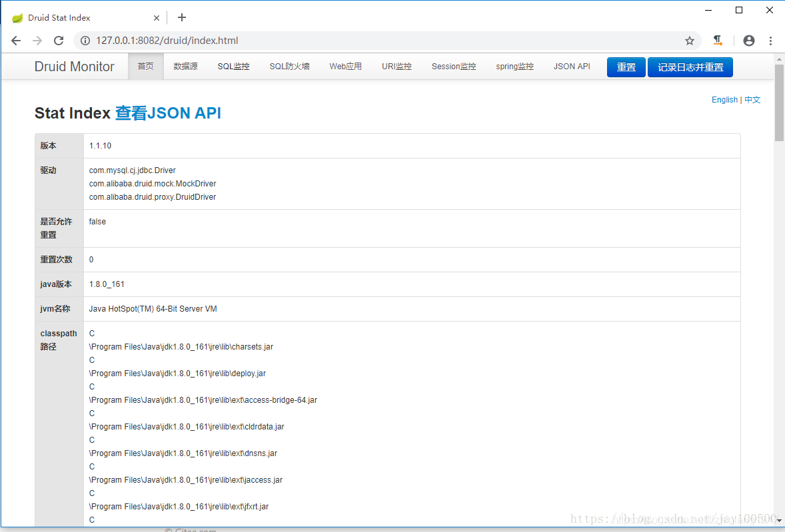Reload the page with refresh icon
785x532 pixels.
(59, 41)
